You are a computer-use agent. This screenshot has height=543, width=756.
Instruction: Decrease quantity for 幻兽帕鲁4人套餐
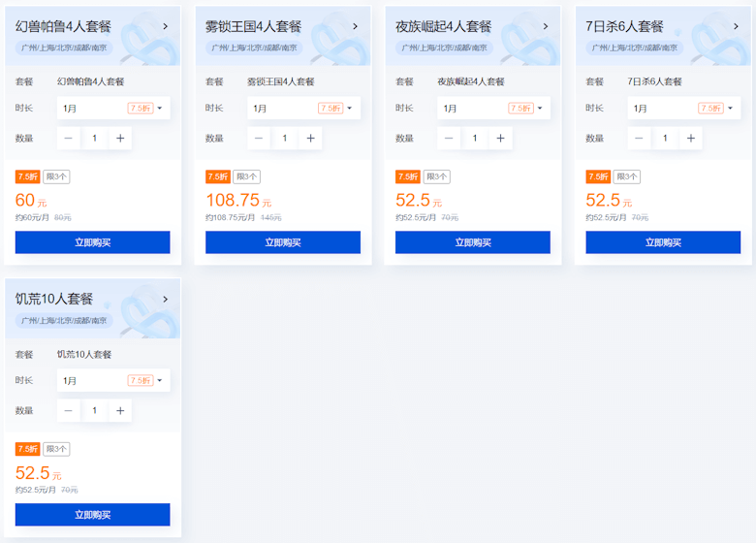[69, 139]
